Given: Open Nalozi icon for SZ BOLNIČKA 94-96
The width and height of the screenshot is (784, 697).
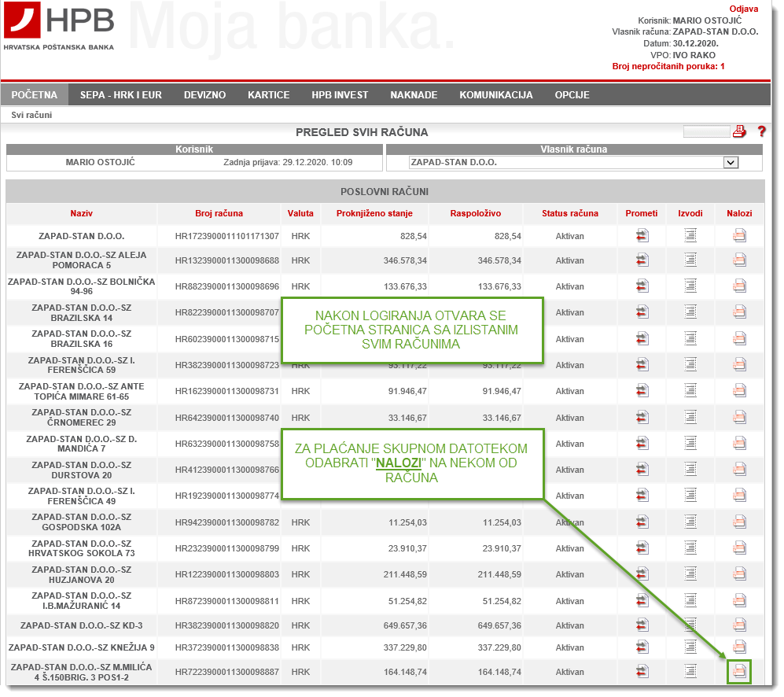Looking at the screenshot, I should click(739, 286).
